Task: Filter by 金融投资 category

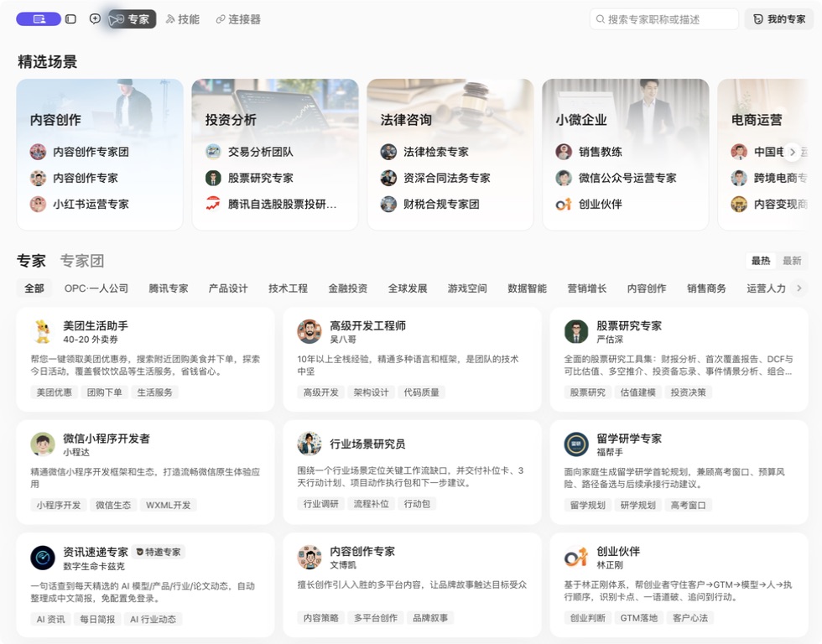Action: (347, 288)
